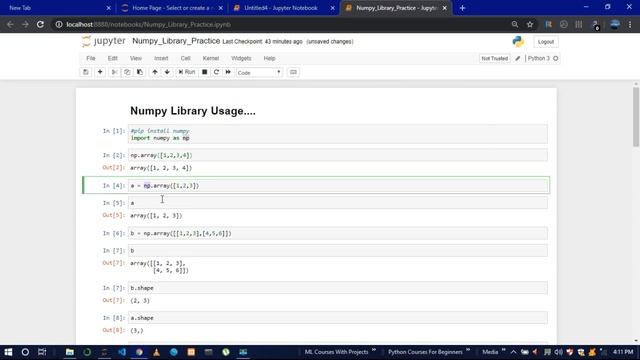Rename the notebook title Numpy_Library_Practice
The width and height of the screenshot is (640, 360).
(176, 41)
